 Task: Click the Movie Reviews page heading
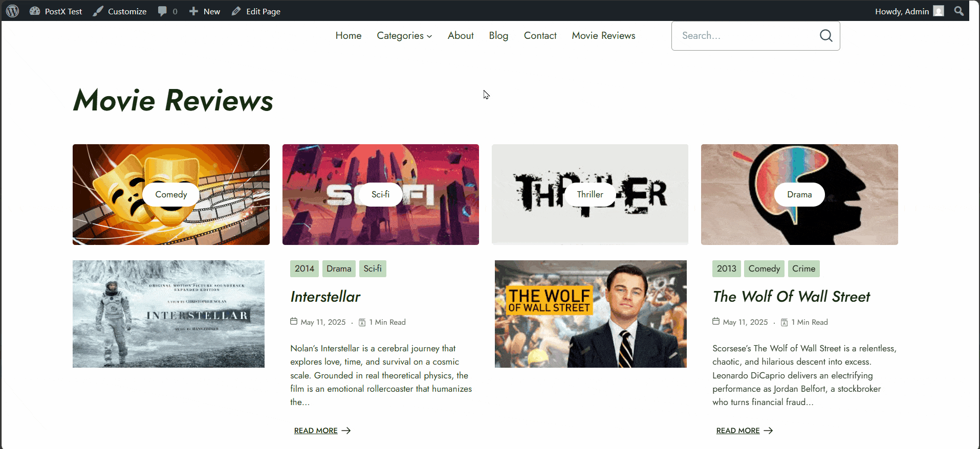pyautogui.click(x=173, y=100)
